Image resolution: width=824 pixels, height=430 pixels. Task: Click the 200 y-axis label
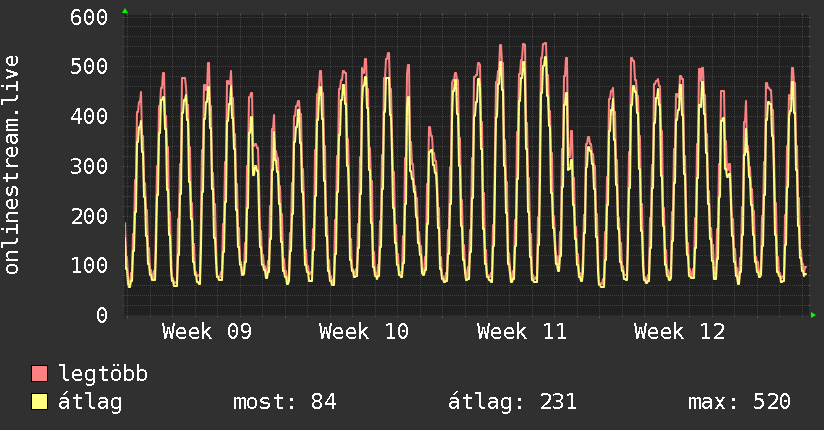[x=89, y=216]
